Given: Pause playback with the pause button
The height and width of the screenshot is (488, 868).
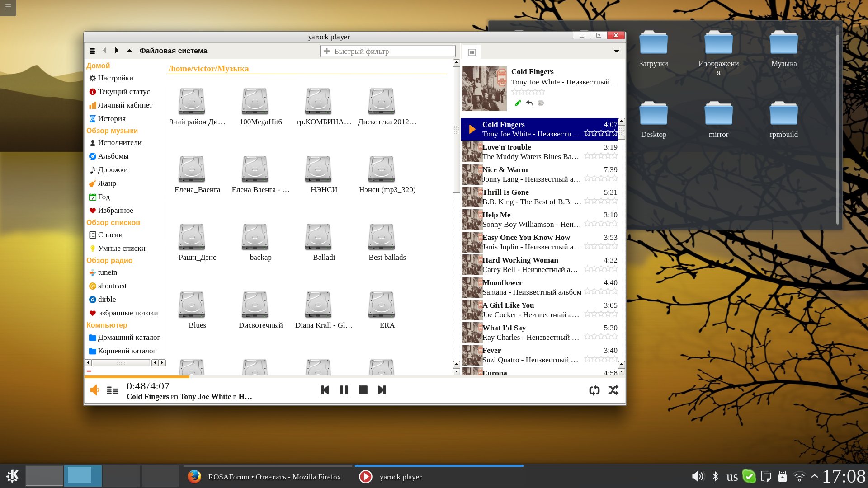Looking at the screenshot, I should 344,390.
